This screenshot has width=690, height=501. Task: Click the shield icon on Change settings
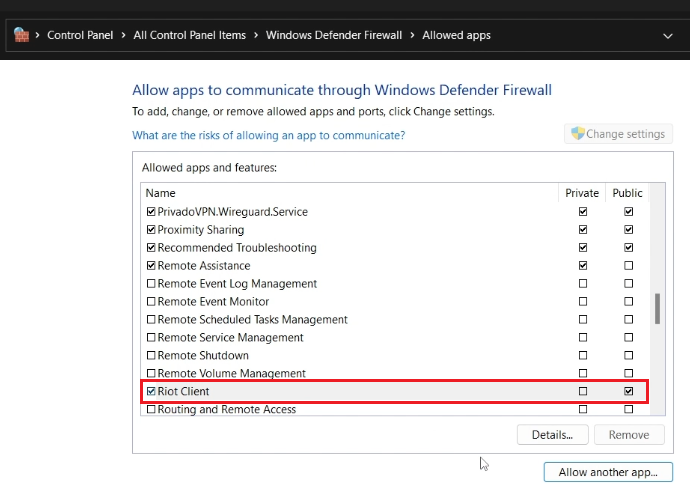(x=576, y=134)
